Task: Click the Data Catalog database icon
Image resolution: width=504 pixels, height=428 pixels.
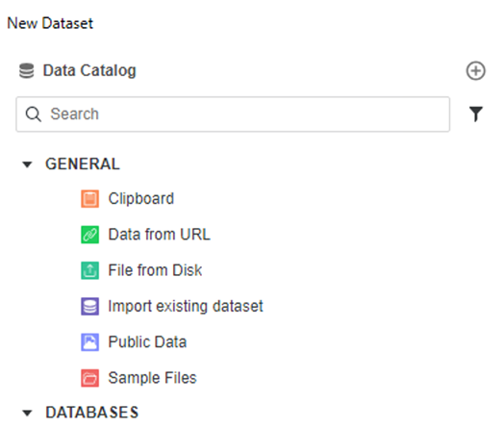Action: 26,70
